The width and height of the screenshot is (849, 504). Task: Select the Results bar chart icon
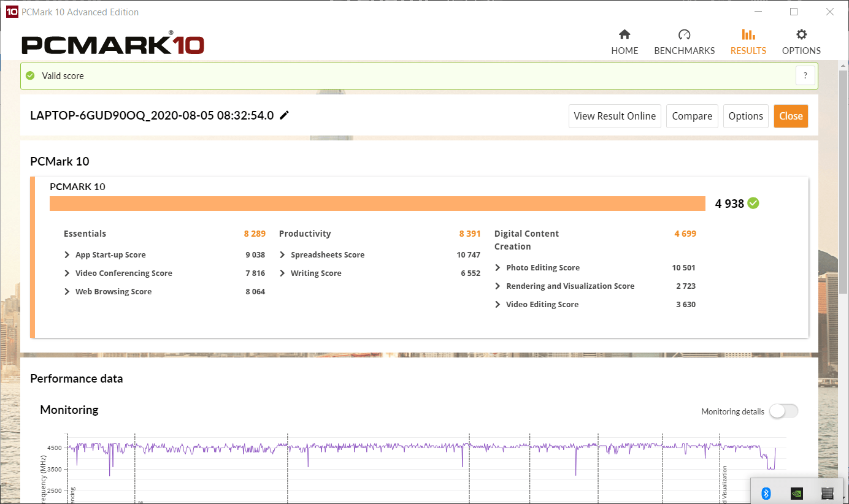coord(748,35)
